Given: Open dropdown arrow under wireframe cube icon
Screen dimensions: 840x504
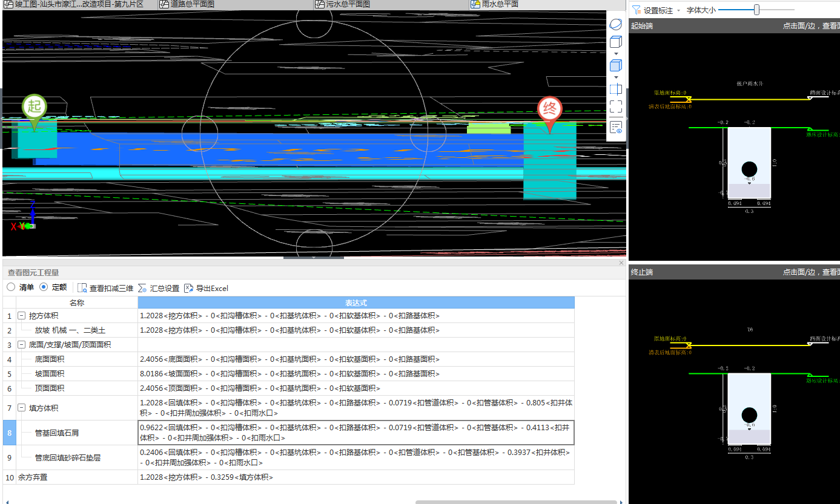Looking at the screenshot, I should 616,54.
